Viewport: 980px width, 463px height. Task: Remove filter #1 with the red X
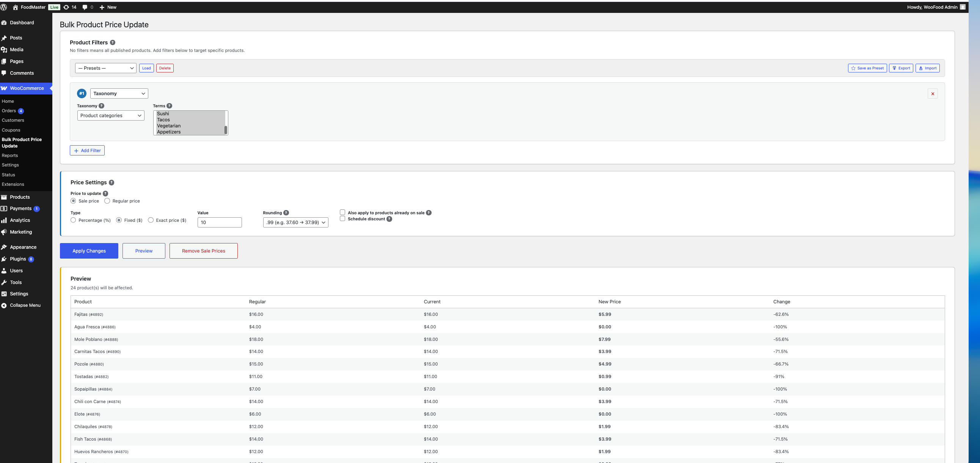point(933,94)
